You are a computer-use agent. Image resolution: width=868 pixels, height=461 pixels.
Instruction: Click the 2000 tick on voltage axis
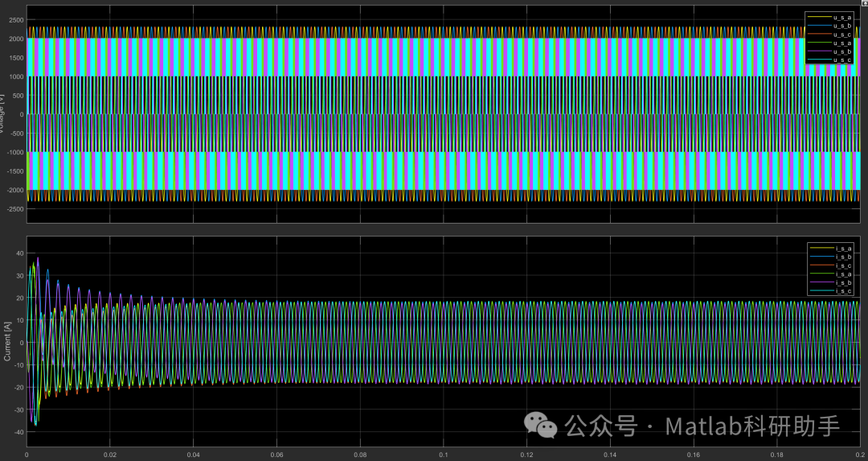[17, 39]
